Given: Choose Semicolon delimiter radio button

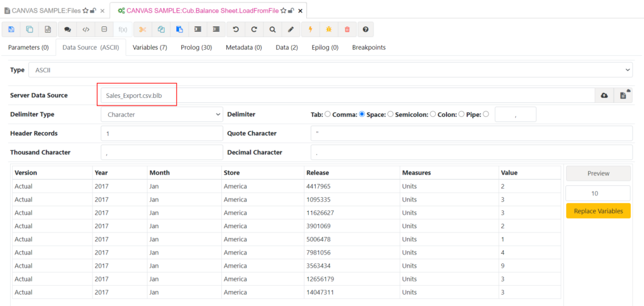Looking at the screenshot, I should click(x=433, y=114).
